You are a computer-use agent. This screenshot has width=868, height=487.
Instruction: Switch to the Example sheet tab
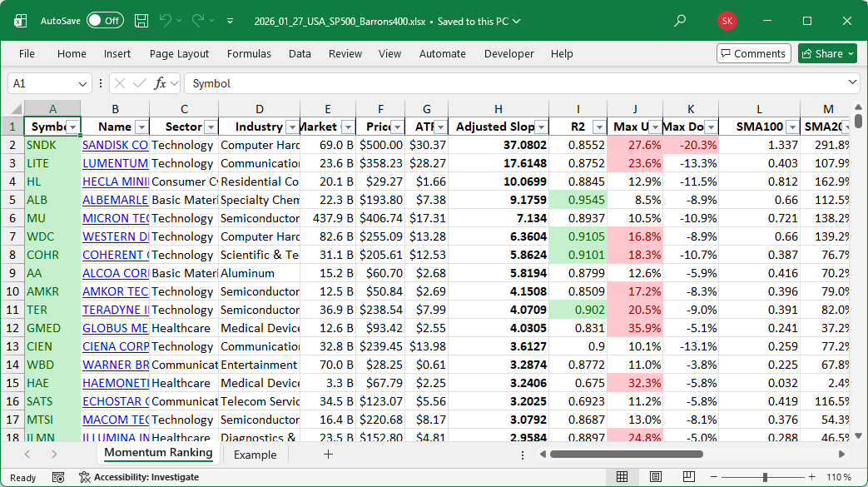pyautogui.click(x=255, y=455)
